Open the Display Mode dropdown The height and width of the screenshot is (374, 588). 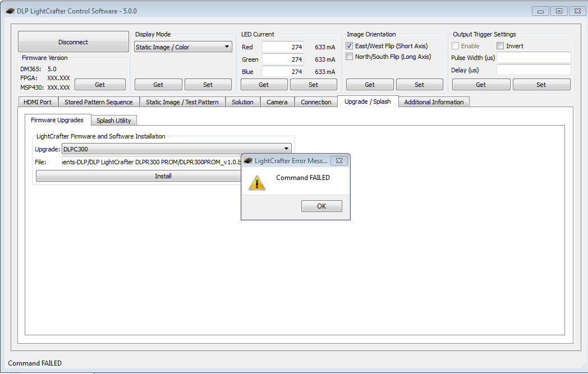click(x=183, y=47)
